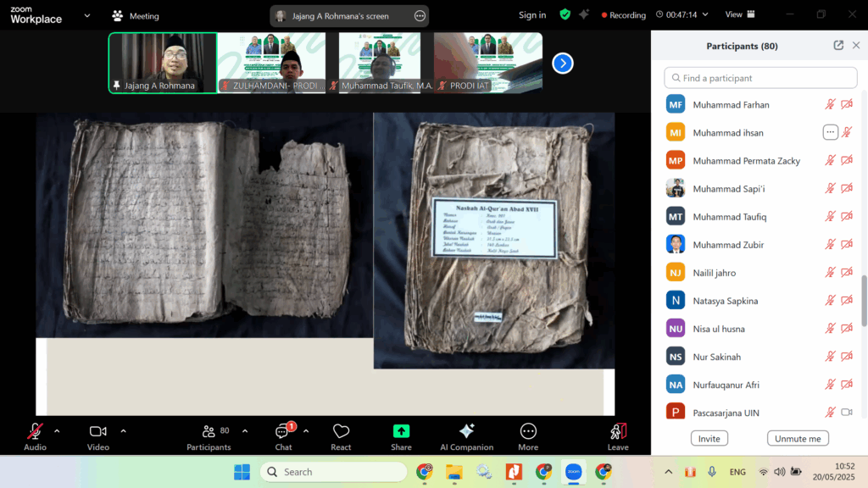Open the View layout menu
Screen dimensions: 868x488
coord(738,15)
